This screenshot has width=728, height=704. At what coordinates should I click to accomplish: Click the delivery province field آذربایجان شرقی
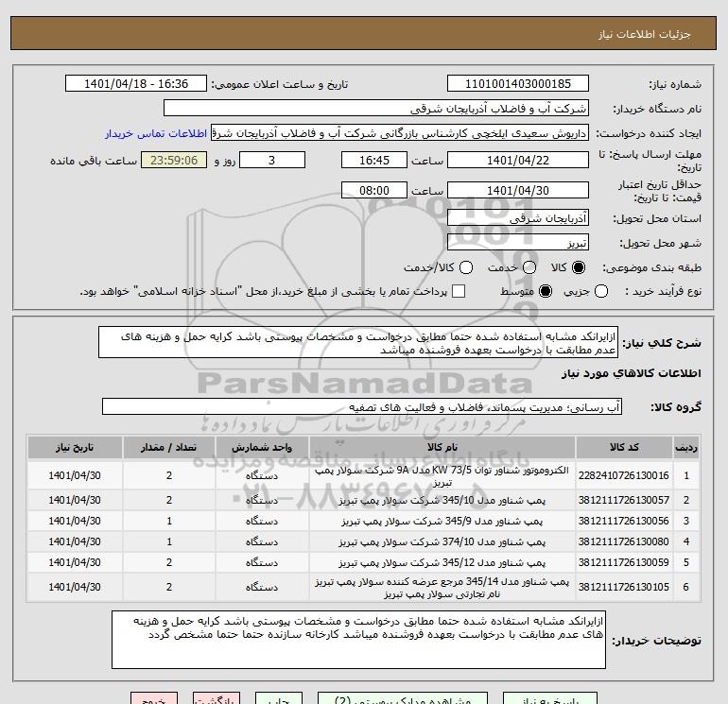coord(518,217)
